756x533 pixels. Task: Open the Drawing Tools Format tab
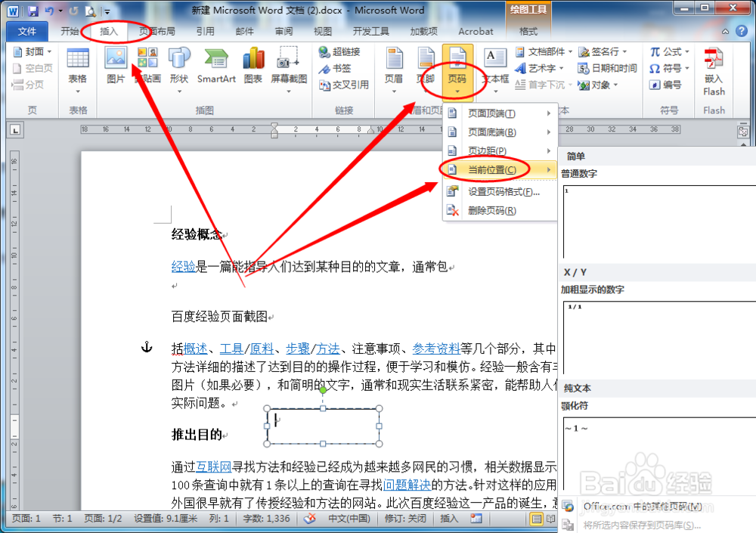pyautogui.click(x=528, y=31)
